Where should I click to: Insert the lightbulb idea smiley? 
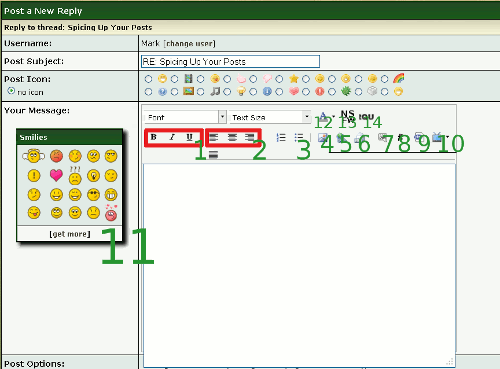93,175
